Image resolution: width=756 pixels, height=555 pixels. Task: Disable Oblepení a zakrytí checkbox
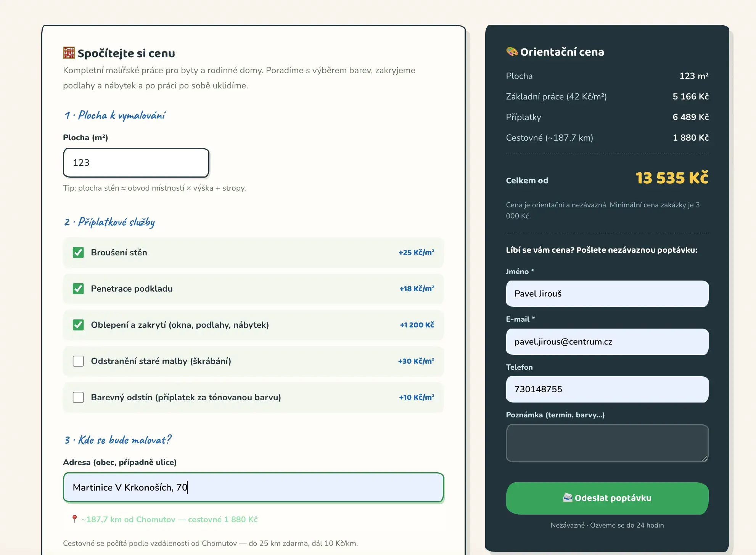point(78,325)
